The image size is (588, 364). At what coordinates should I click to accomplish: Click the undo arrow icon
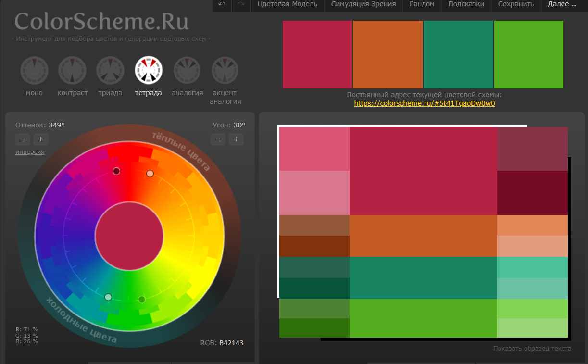pos(222,4)
